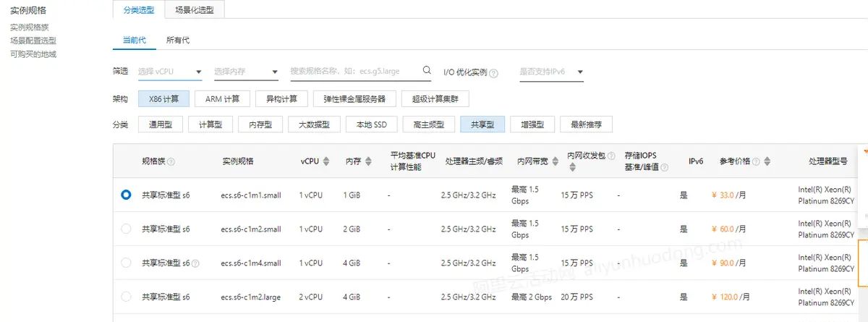
Task: Open the 规格族 column help icon
Action: [x=171, y=161]
